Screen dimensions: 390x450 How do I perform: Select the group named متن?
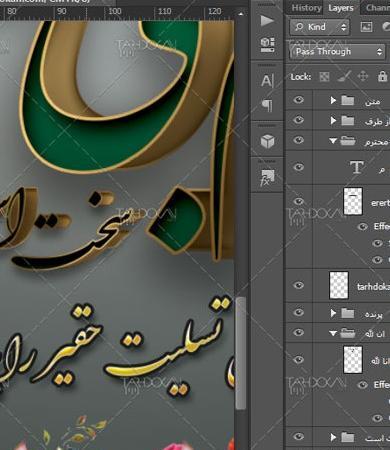pos(372,101)
